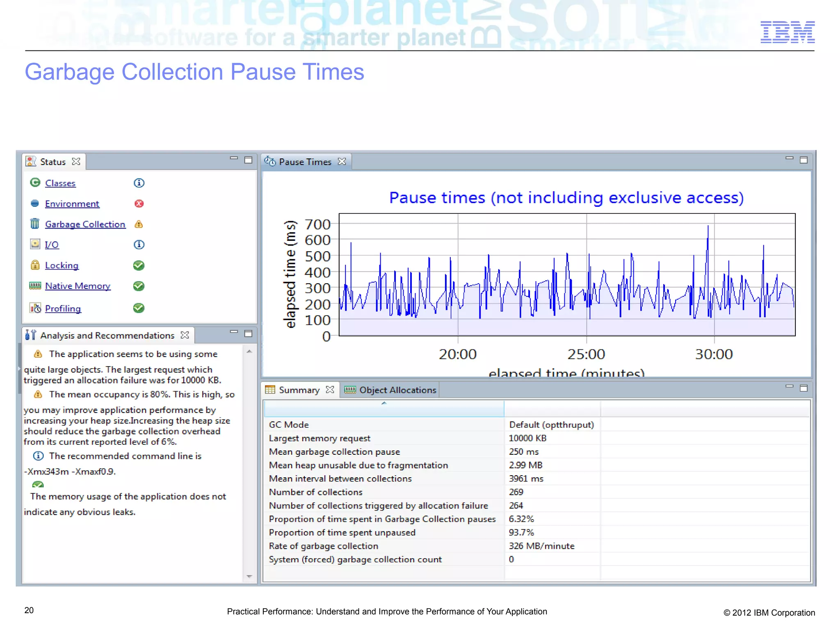
Task: Close the Status view tab
Action: [76, 161]
